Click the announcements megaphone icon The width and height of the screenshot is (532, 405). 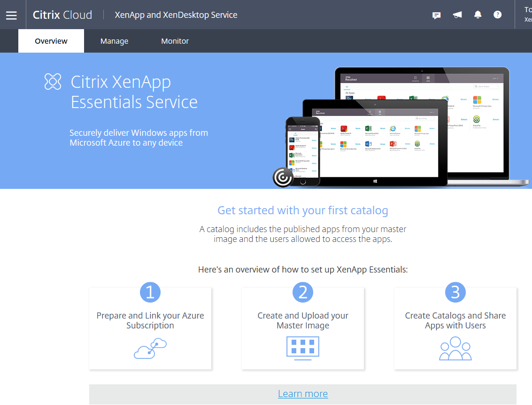point(457,15)
